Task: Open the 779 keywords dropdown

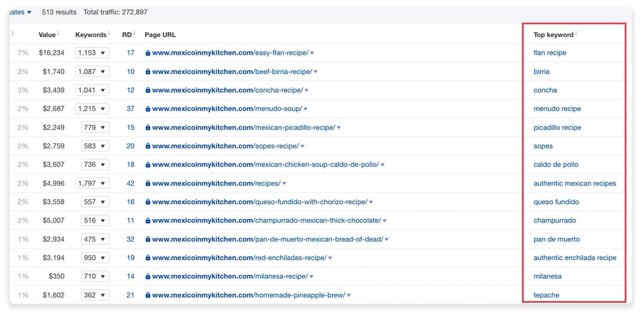Action: [x=95, y=127]
